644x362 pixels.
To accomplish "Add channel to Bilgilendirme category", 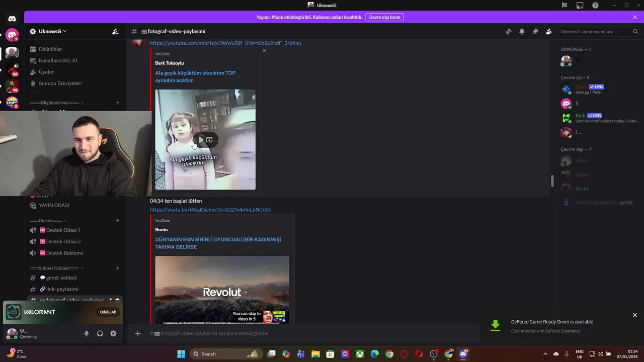I will coord(117,103).
